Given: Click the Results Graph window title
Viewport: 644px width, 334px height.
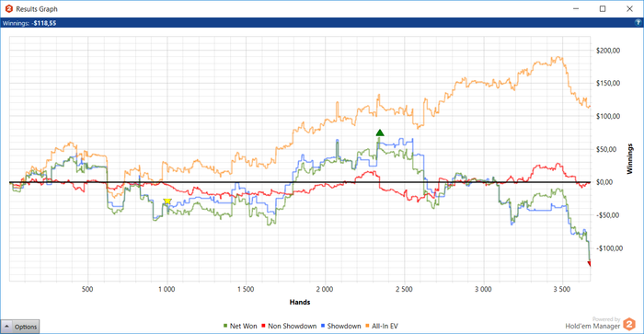Looking at the screenshot, I should pos(37,9).
